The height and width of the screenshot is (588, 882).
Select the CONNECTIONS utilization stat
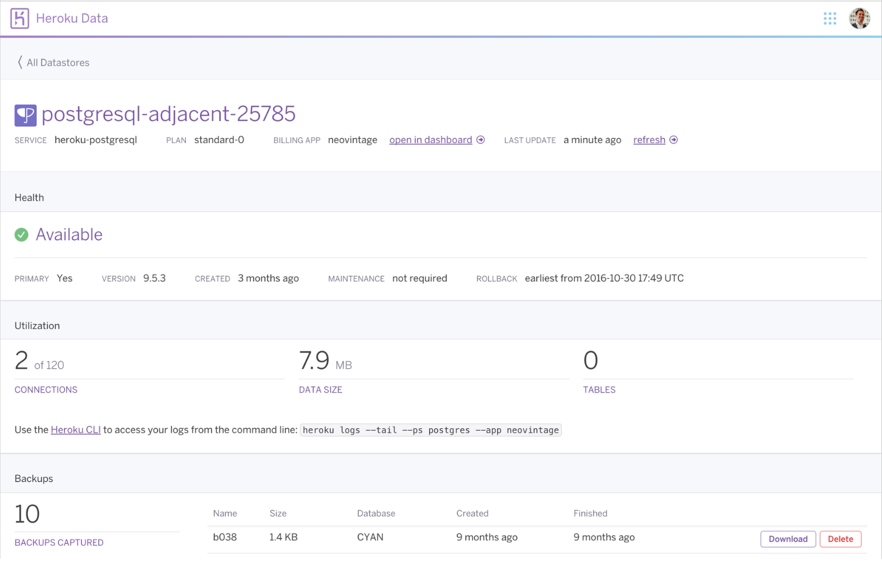[x=46, y=390]
